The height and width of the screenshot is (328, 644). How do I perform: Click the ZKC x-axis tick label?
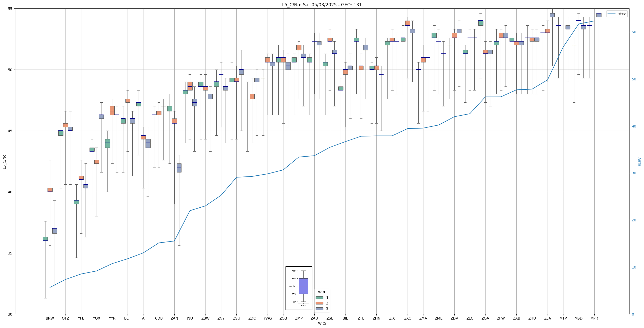coord(408,318)
